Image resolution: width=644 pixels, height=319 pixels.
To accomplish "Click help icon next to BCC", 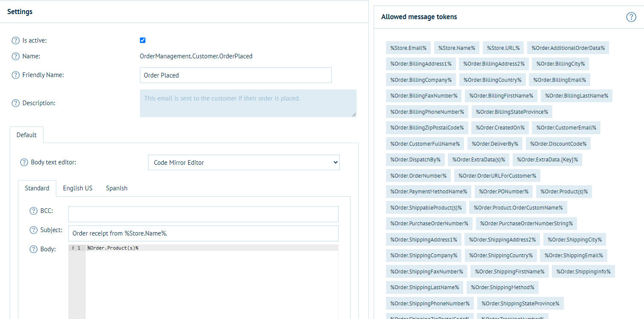I will 34,211.
